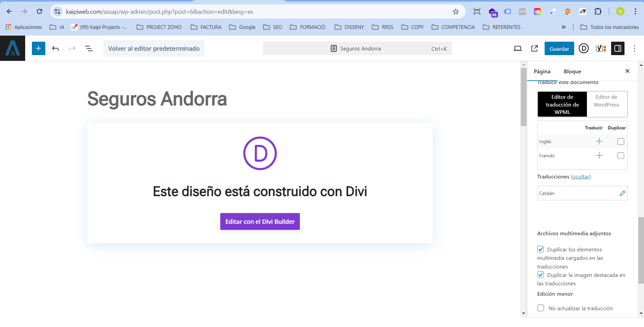Click the editor canvas vertical scrollbar thumb
The image size is (644, 327).
tap(523, 97)
